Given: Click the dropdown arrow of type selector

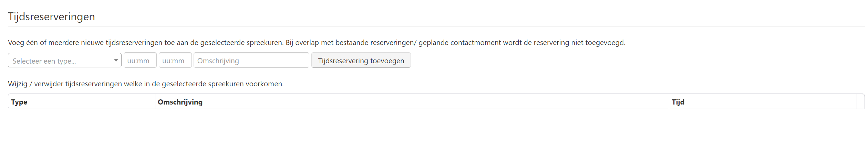Looking at the screenshot, I should coord(116,61).
